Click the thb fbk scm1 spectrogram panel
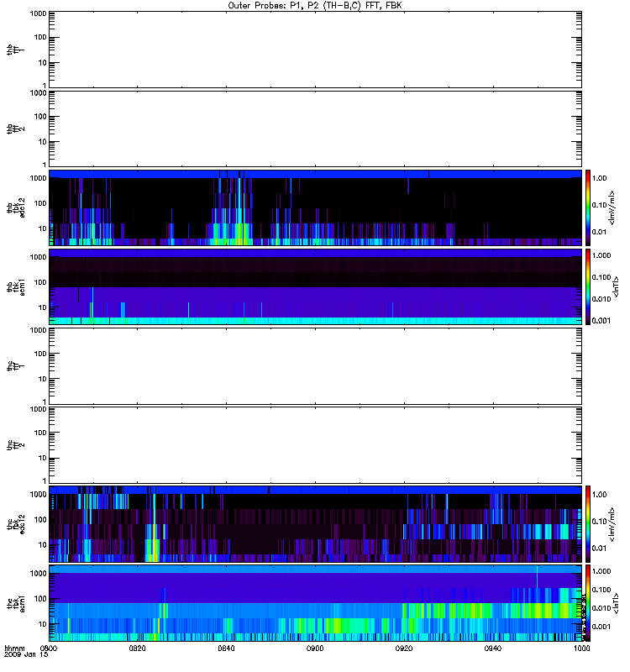Screen dimensions: 630x672 [x=316, y=286]
